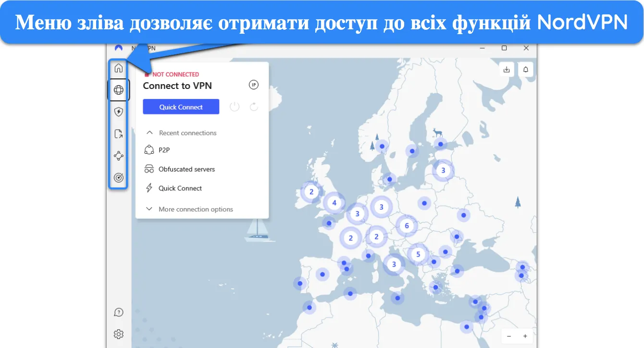The height and width of the screenshot is (348, 644).
Task: Click the Portugal server pin
Action: click(300, 284)
